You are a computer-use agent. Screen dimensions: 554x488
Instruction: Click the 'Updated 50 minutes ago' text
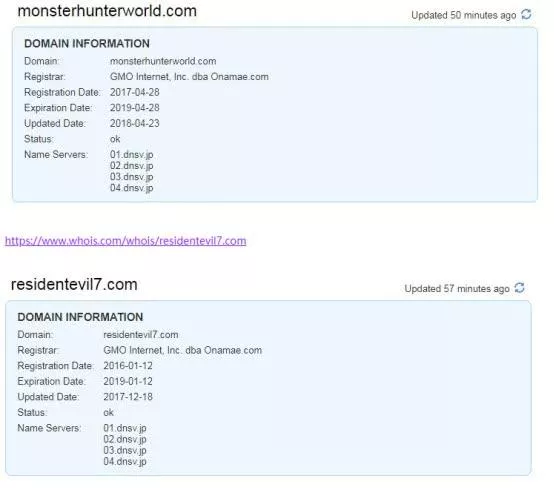tap(464, 15)
